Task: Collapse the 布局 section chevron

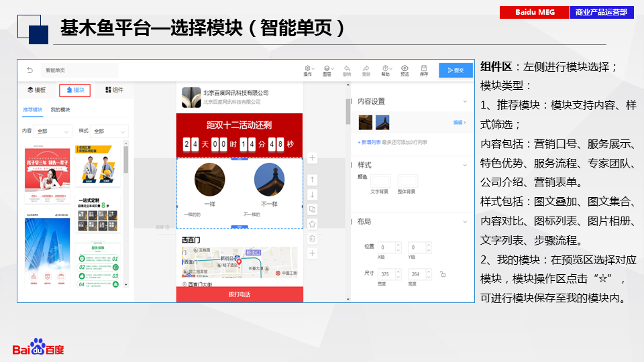Action: (x=465, y=222)
